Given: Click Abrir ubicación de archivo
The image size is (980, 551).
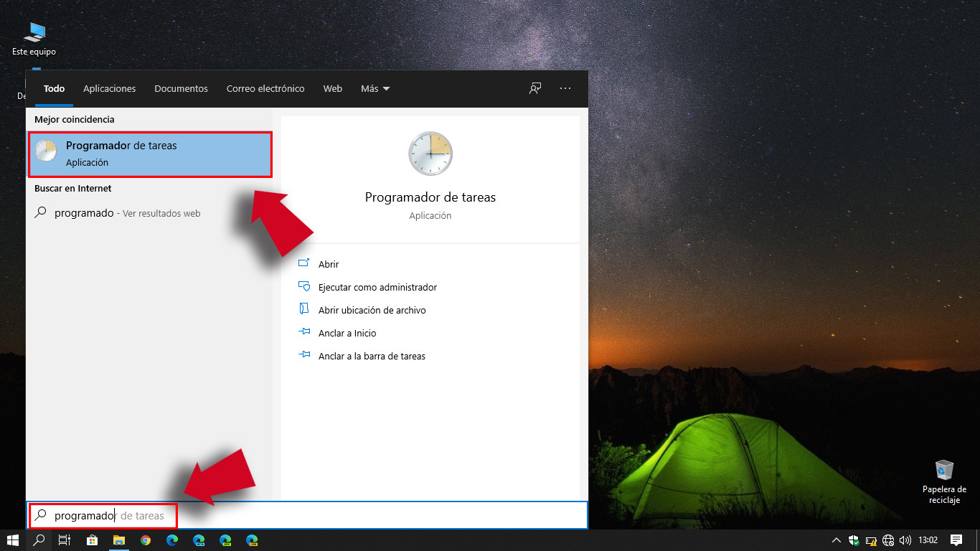Looking at the screenshot, I should (372, 310).
